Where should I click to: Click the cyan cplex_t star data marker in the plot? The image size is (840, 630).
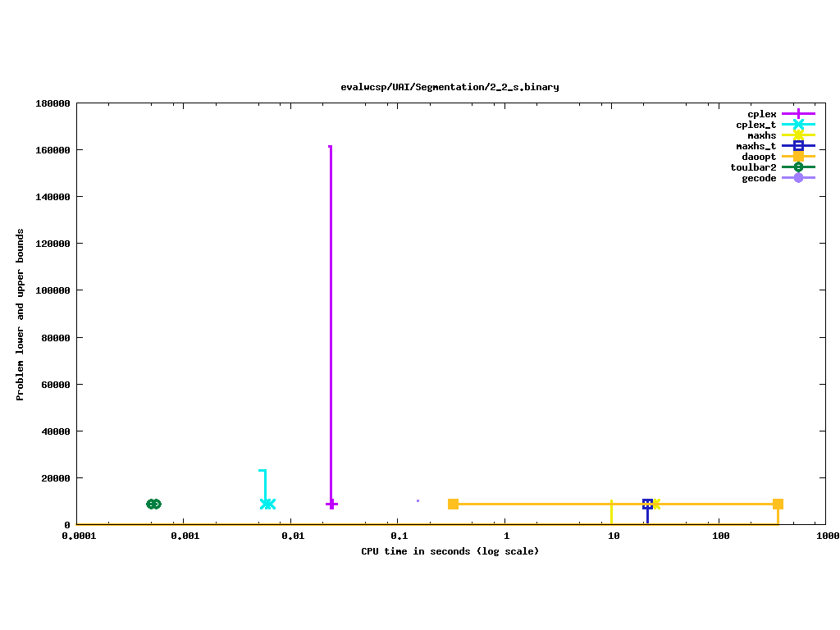(267, 504)
